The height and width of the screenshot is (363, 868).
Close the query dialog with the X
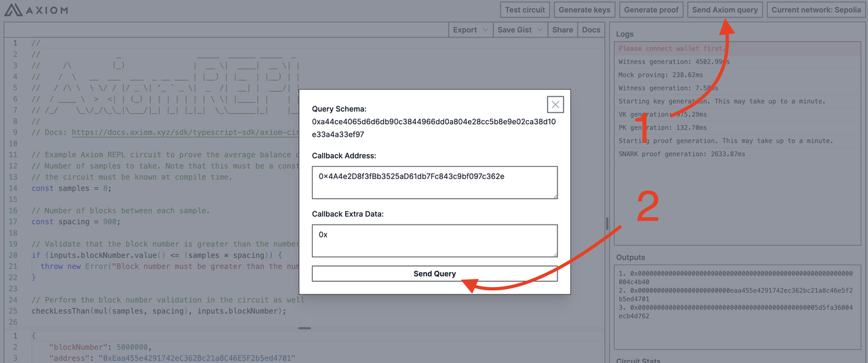(x=555, y=104)
